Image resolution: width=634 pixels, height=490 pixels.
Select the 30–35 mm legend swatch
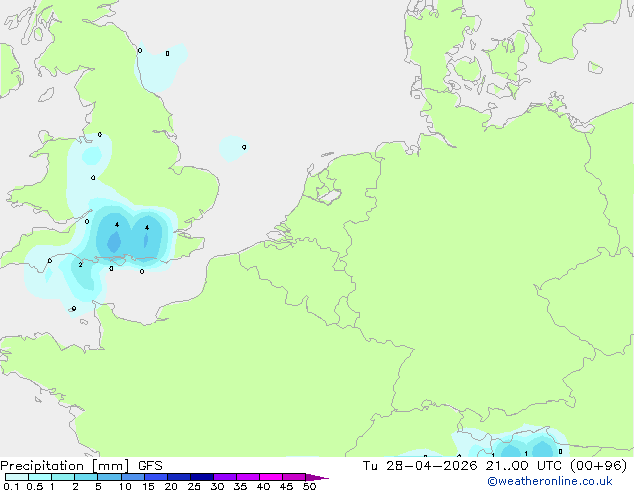point(224,477)
